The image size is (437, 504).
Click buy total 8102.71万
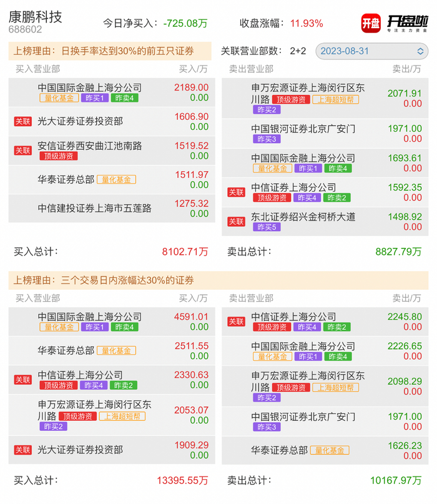[185, 252]
